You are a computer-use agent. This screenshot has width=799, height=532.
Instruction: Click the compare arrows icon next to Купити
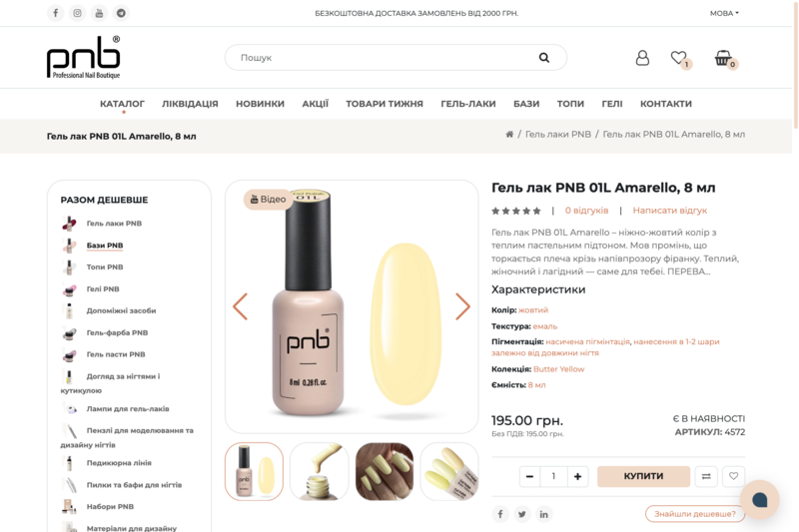tap(706, 476)
